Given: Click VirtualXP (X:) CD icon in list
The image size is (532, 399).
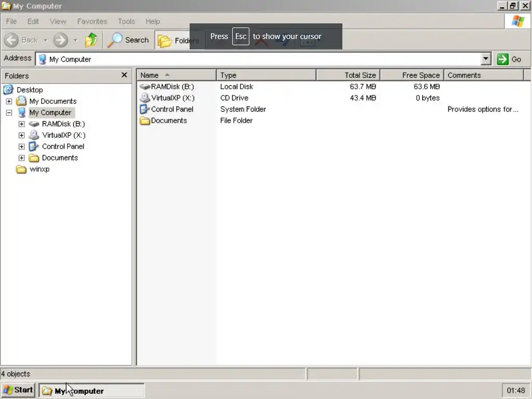Looking at the screenshot, I should pyautogui.click(x=145, y=98).
